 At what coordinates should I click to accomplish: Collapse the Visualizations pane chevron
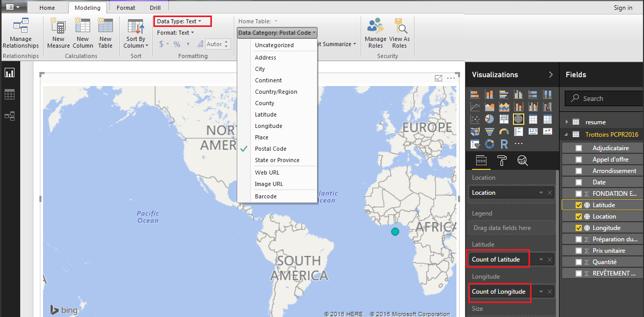550,75
